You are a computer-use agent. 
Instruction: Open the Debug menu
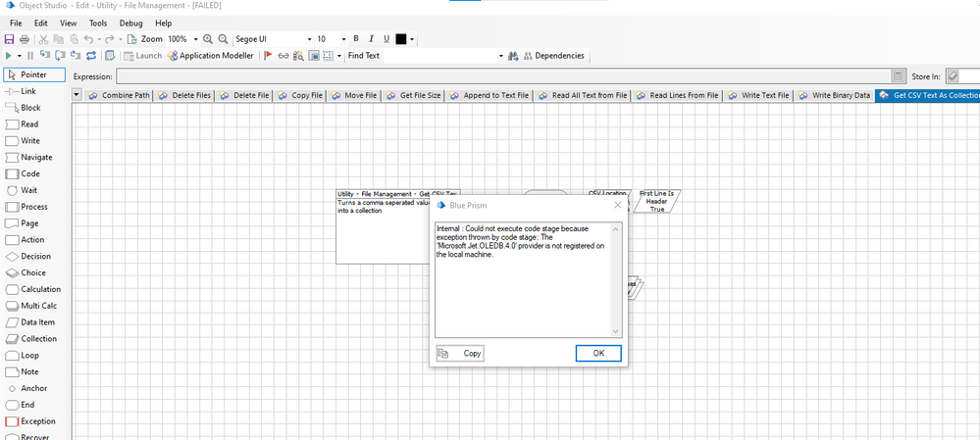130,23
